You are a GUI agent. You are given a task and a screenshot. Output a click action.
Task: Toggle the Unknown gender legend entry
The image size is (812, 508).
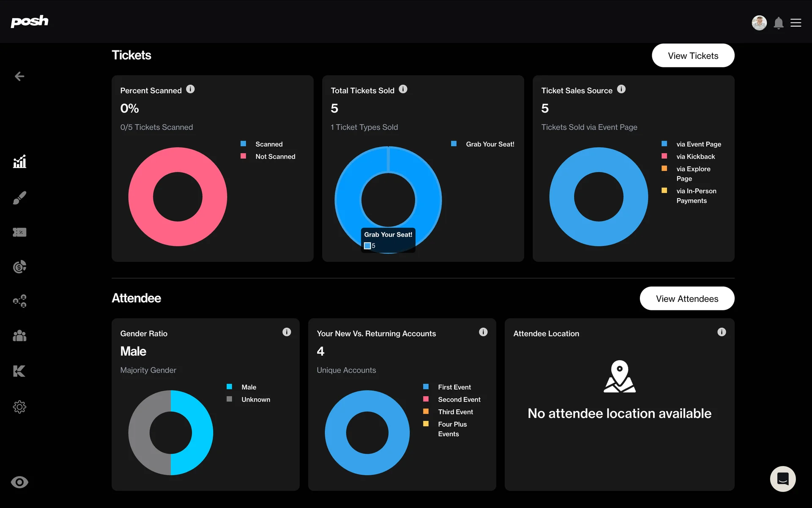pos(255,400)
